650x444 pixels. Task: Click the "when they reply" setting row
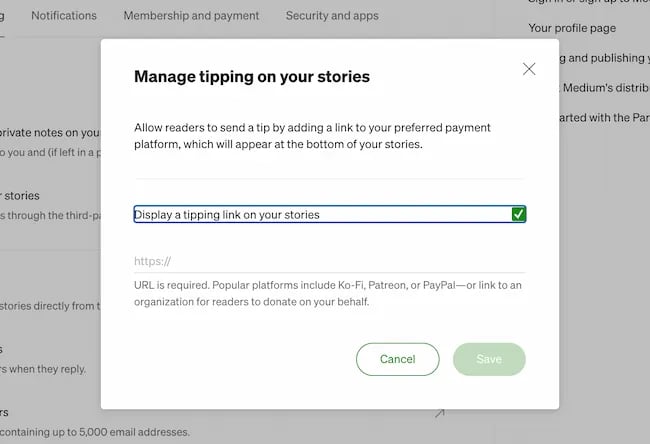click(45, 368)
